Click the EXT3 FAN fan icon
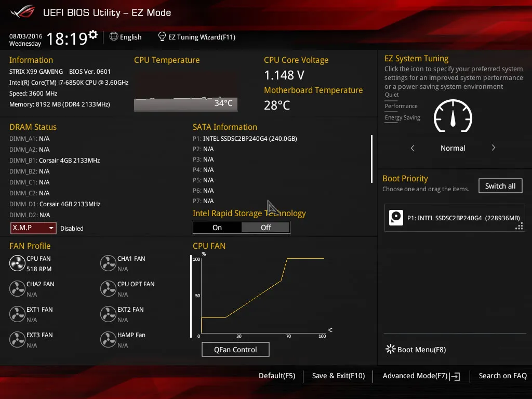 (x=17, y=340)
